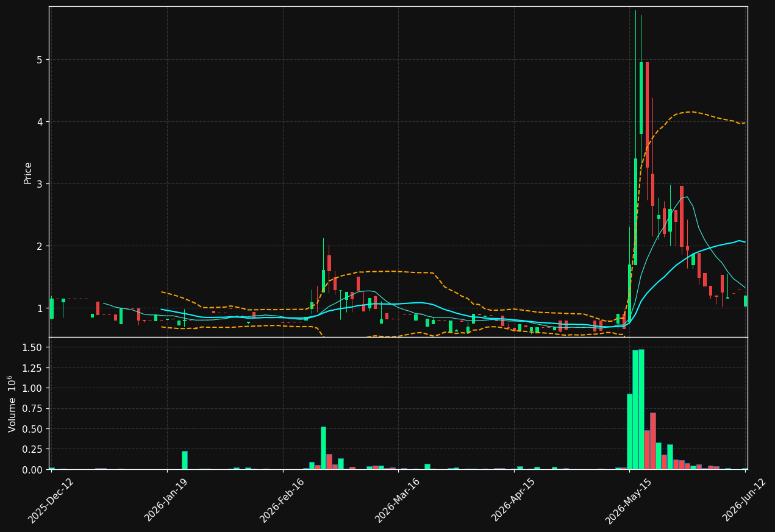Select the last green candle at Jun-12
The image size is (775, 532).
745,301
